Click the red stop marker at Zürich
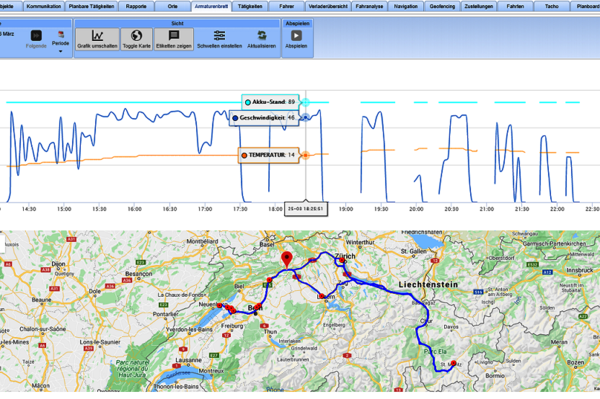 coord(342,260)
